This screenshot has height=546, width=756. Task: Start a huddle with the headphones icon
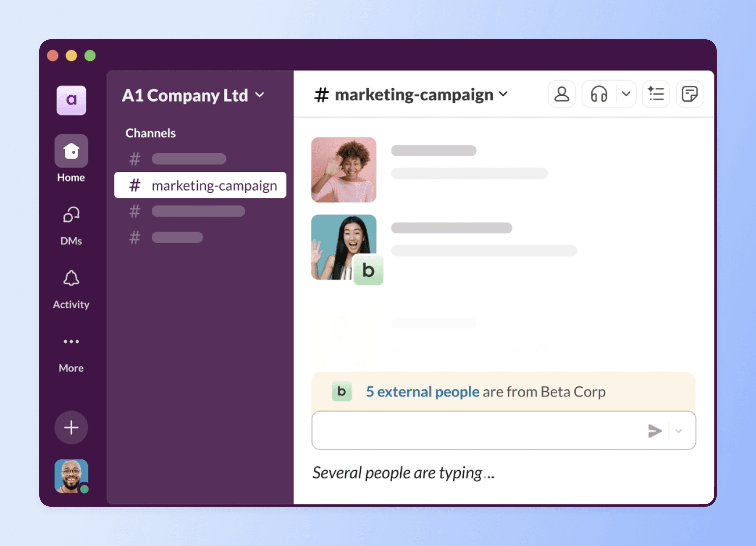tap(598, 94)
